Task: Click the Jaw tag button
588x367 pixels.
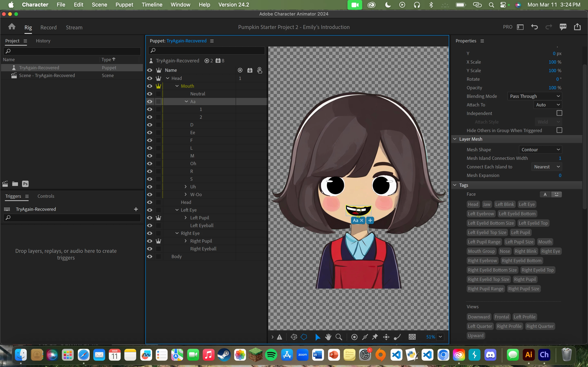Action: (487, 204)
